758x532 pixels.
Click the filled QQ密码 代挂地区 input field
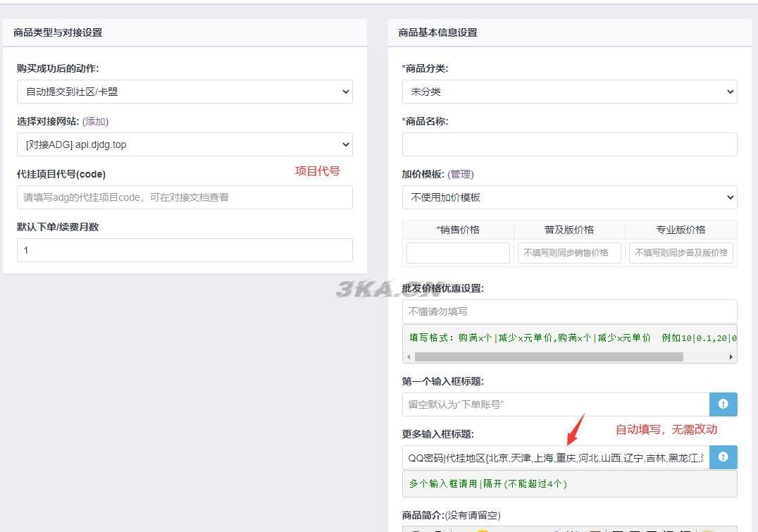coord(555,457)
